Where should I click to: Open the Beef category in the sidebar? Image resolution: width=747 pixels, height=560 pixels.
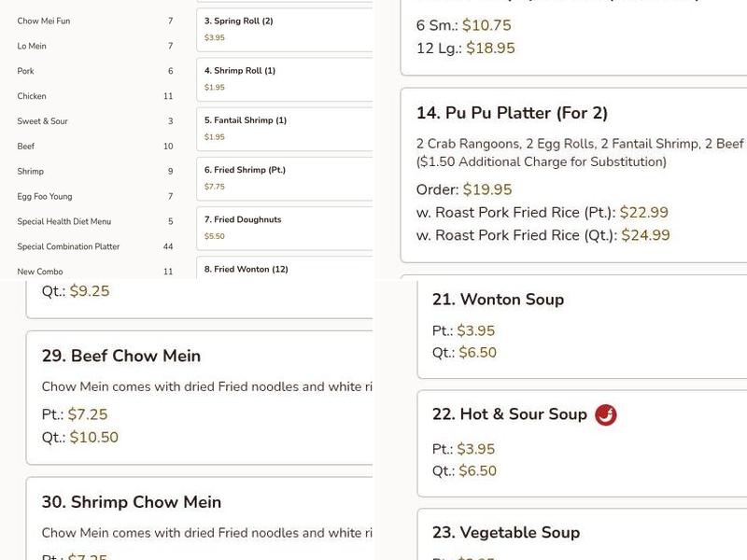[x=27, y=146]
